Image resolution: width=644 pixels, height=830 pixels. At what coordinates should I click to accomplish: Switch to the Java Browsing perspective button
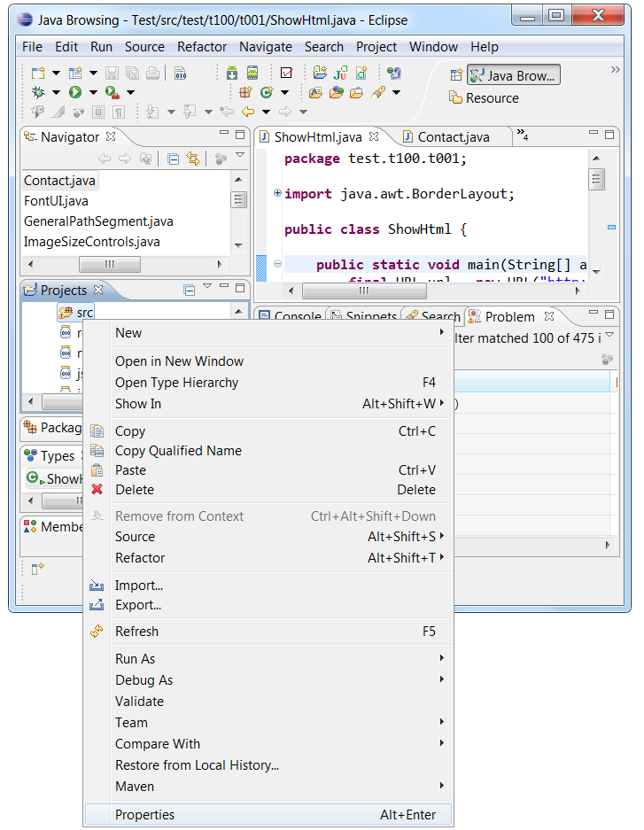[x=513, y=75]
